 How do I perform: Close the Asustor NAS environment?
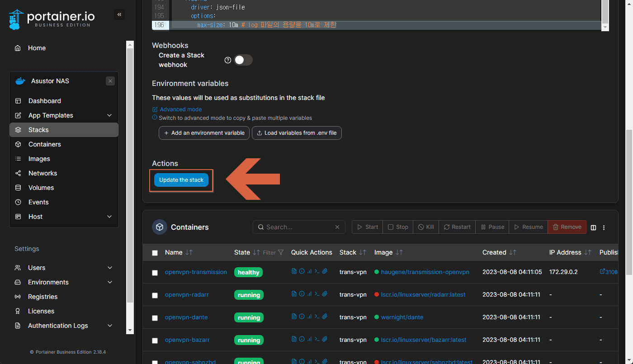[110, 81]
